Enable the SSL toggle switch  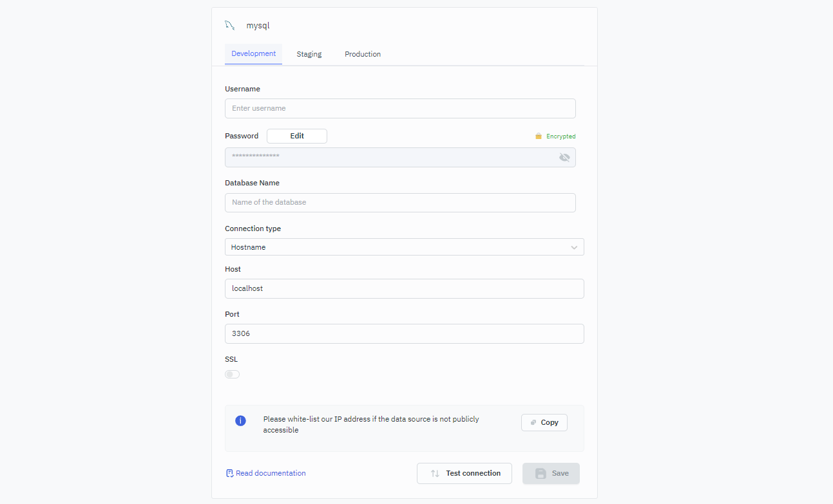tap(232, 375)
